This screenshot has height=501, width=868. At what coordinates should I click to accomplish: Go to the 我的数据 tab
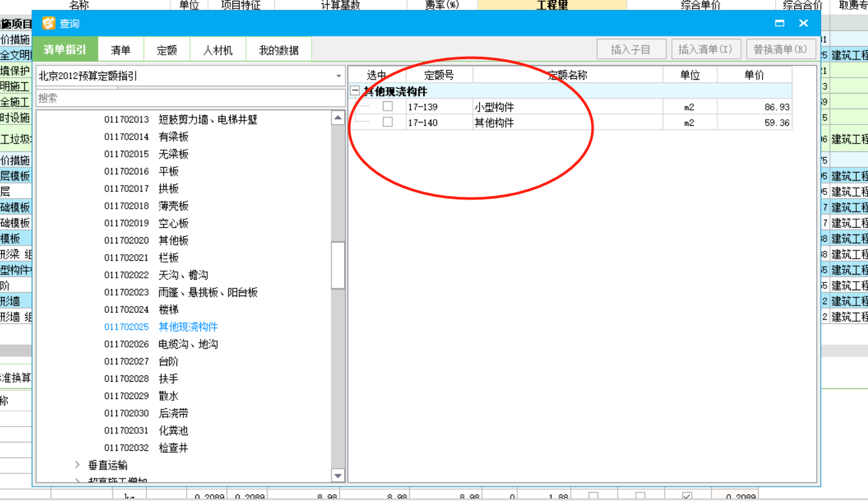point(278,49)
